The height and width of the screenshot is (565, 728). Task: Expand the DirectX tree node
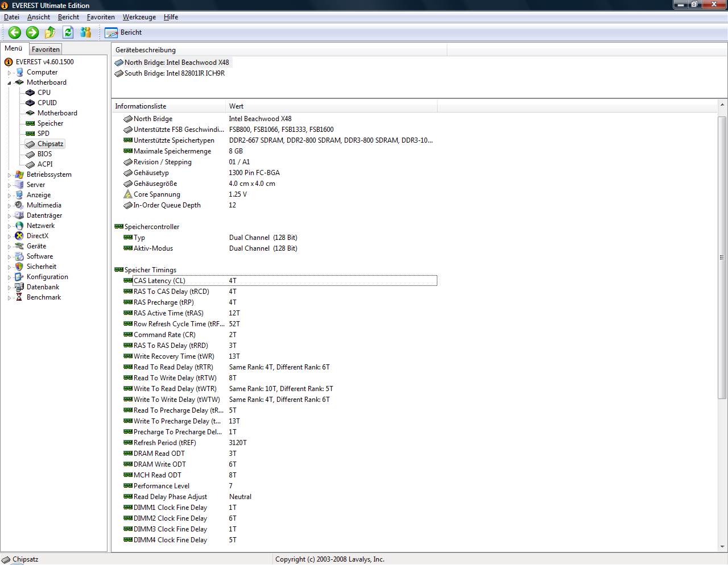click(9, 236)
